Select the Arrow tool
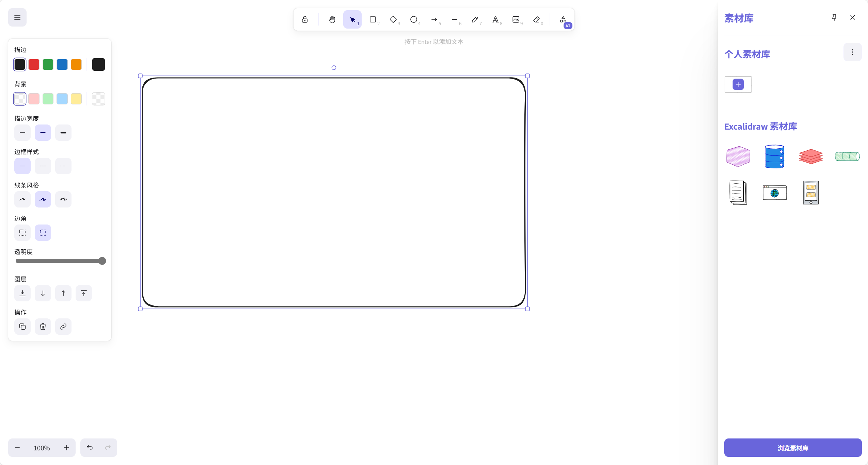868x465 pixels. tap(434, 19)
